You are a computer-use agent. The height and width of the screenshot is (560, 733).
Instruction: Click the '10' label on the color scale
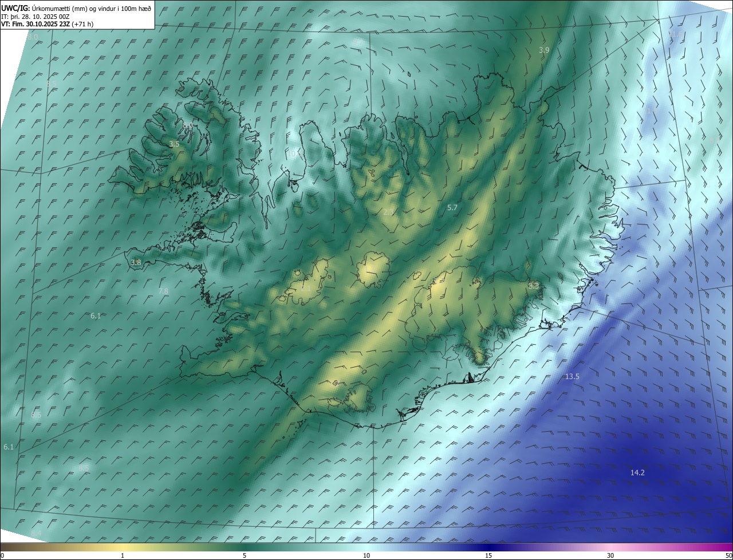tap(366, 555)
